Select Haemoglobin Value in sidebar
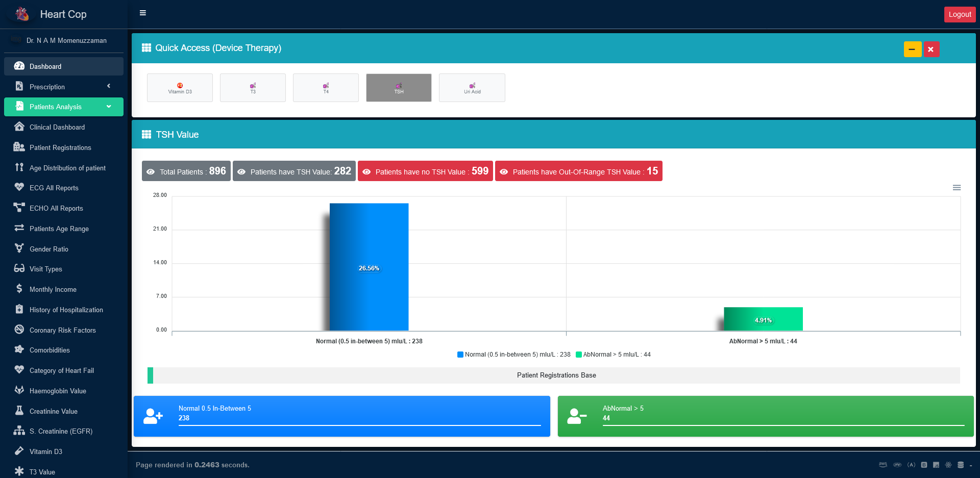The height and width of the screenshot is (478, 980). point(58,391)
